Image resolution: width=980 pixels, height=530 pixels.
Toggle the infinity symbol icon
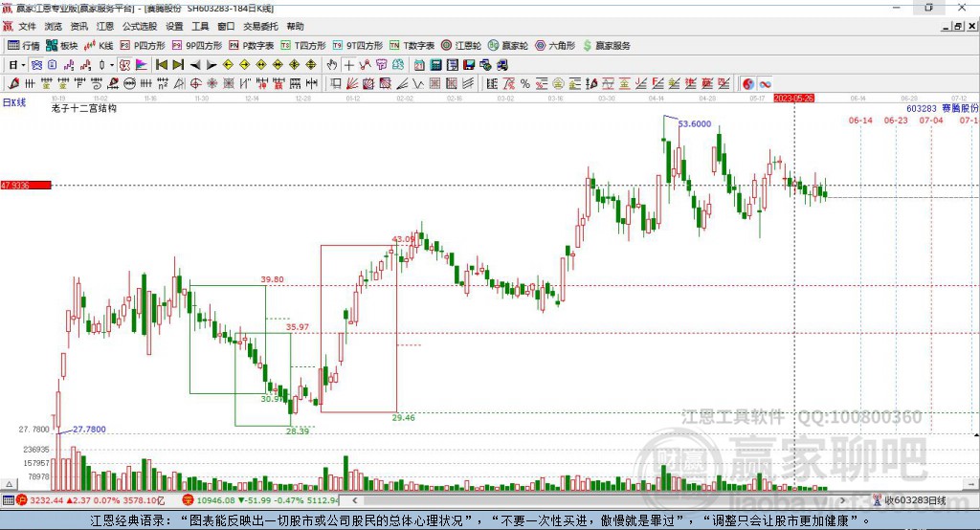[x=765, y=84]
